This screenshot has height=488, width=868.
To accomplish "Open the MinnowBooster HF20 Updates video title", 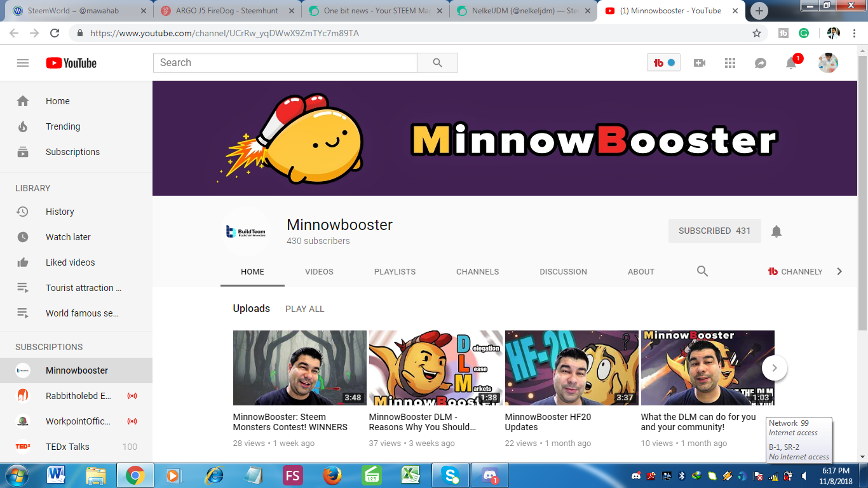I will 548,422.
